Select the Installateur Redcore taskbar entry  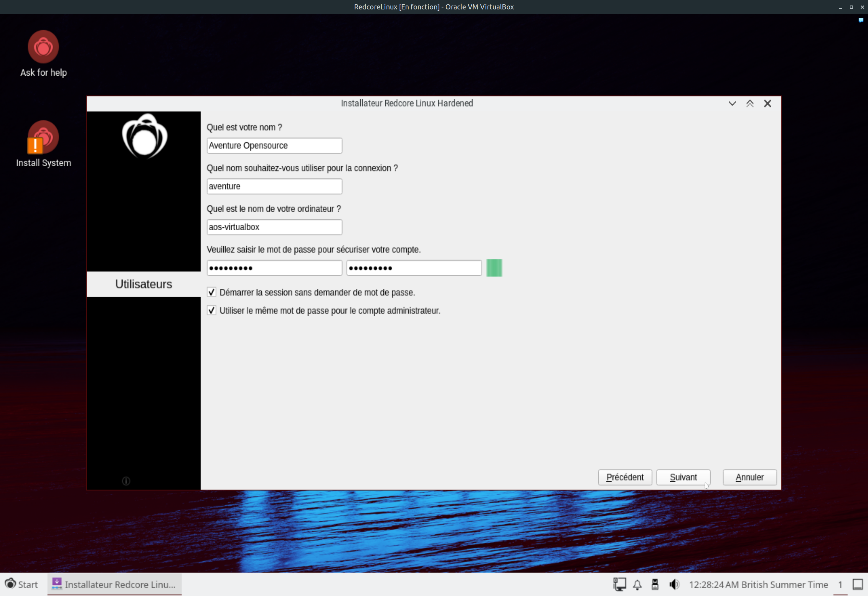[114, 584]
